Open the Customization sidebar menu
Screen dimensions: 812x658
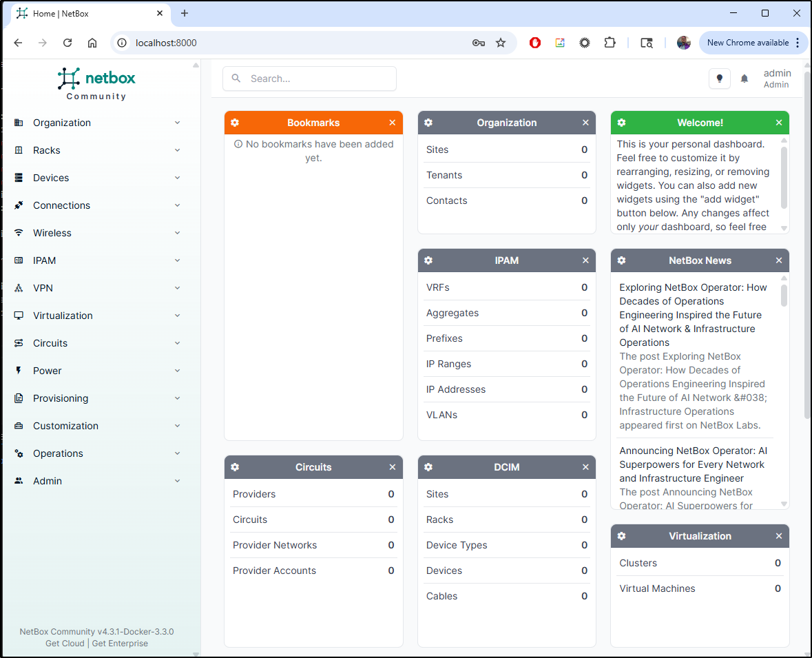[97, 426]
